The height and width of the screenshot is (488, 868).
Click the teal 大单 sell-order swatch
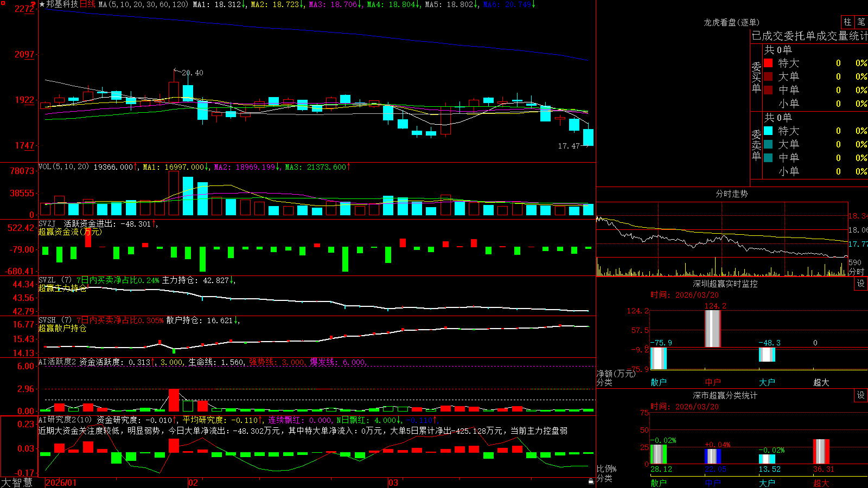(768, 144)
